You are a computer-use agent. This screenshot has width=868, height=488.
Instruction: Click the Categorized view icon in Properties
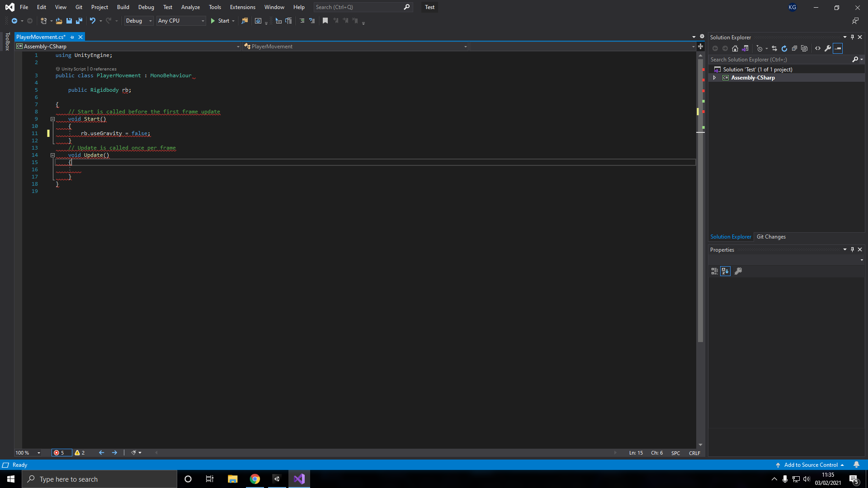715,271
